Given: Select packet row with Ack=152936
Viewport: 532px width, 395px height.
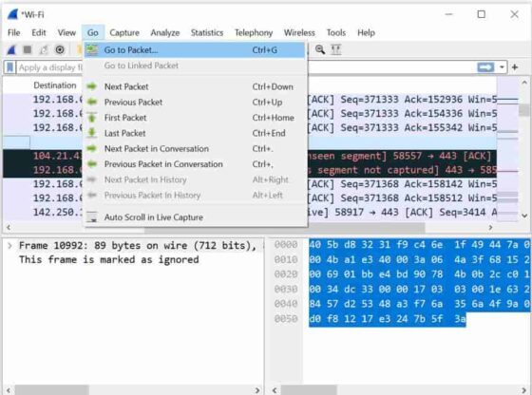Looking at the screenshot, I should pyautogui.click(x=402, y=100).
